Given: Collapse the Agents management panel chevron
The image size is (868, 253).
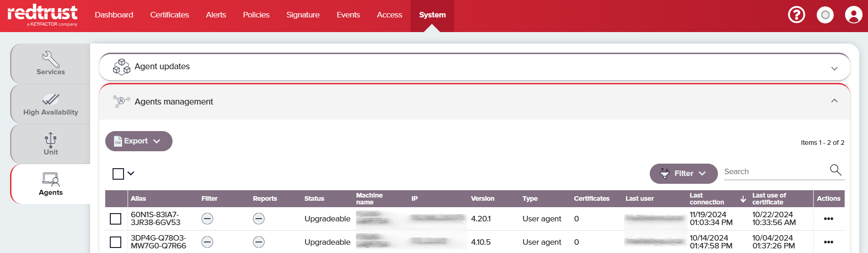Looking at the screenshot, I should point(834,101).
